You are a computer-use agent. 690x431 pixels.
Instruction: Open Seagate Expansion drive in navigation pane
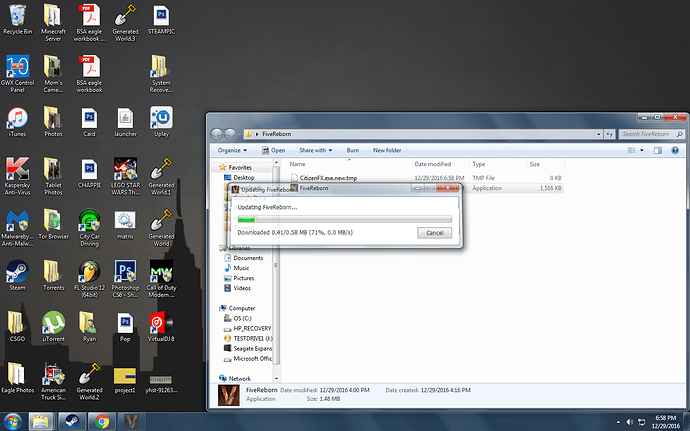point(248,348)
